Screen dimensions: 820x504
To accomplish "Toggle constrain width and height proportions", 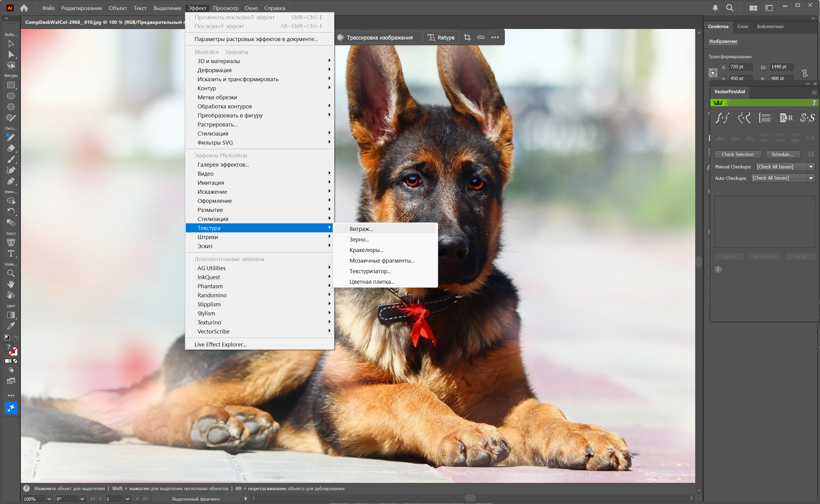I will point(804,73).
